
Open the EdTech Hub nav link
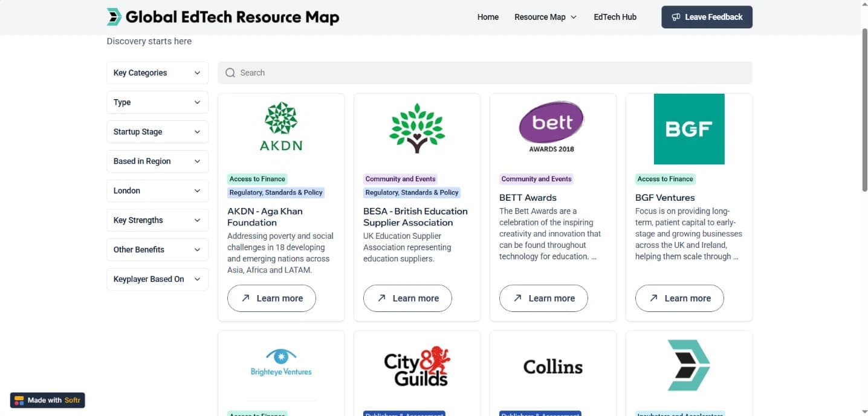click(x=615, y=17)
